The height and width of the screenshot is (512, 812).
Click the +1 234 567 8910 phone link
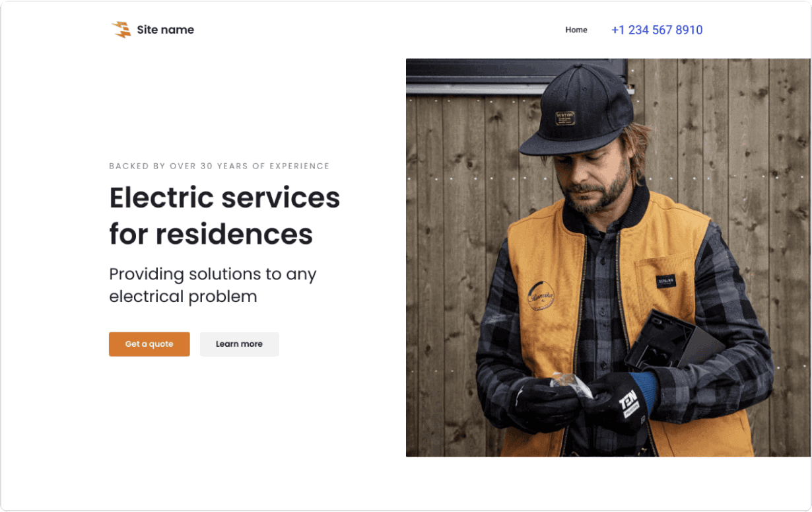point(657,30)
